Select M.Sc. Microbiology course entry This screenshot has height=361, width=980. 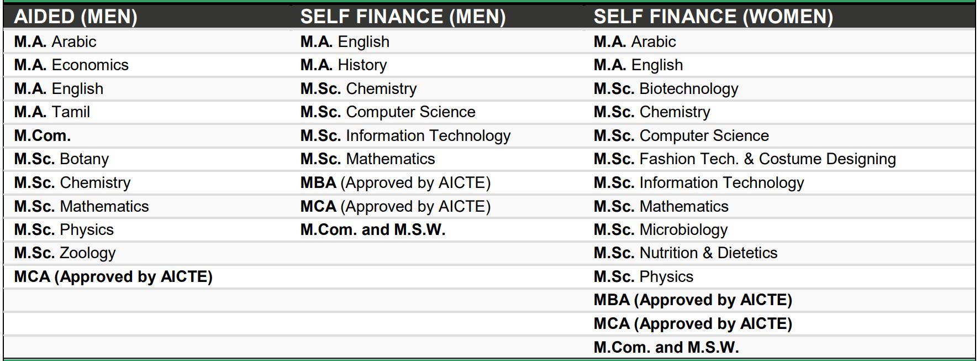click(661, 229)
